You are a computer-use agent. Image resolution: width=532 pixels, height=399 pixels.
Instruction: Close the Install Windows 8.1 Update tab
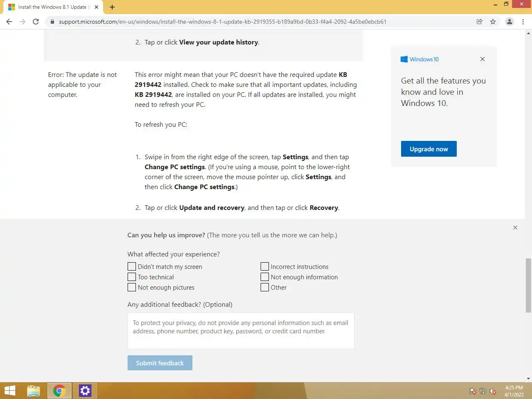pyautogui.click(x=96, y=7)
